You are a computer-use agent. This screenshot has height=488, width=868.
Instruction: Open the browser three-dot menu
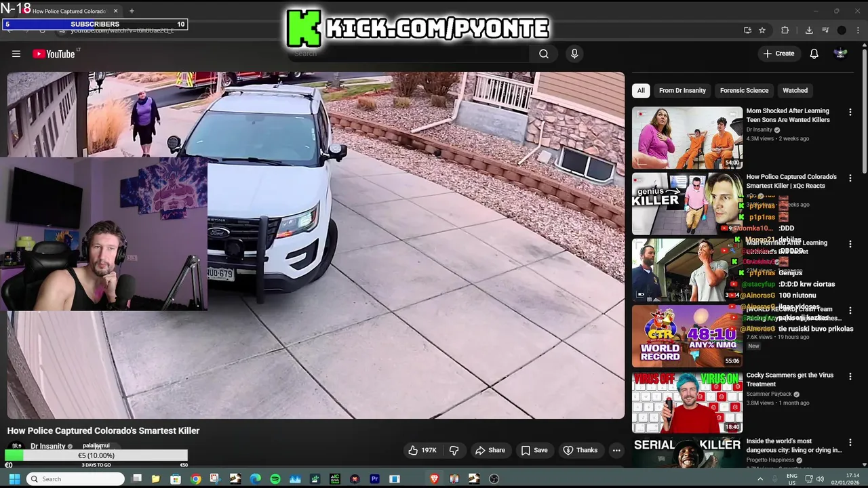(859, 30)
